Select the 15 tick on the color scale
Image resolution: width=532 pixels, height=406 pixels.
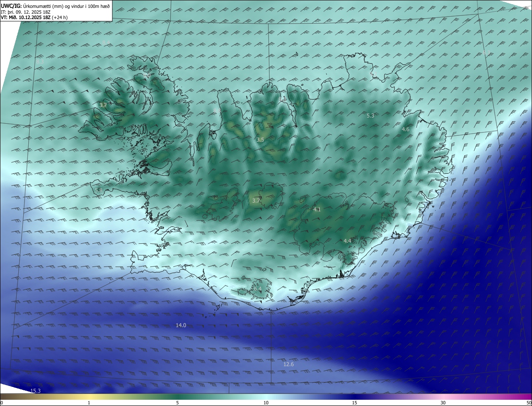point(355,403)
